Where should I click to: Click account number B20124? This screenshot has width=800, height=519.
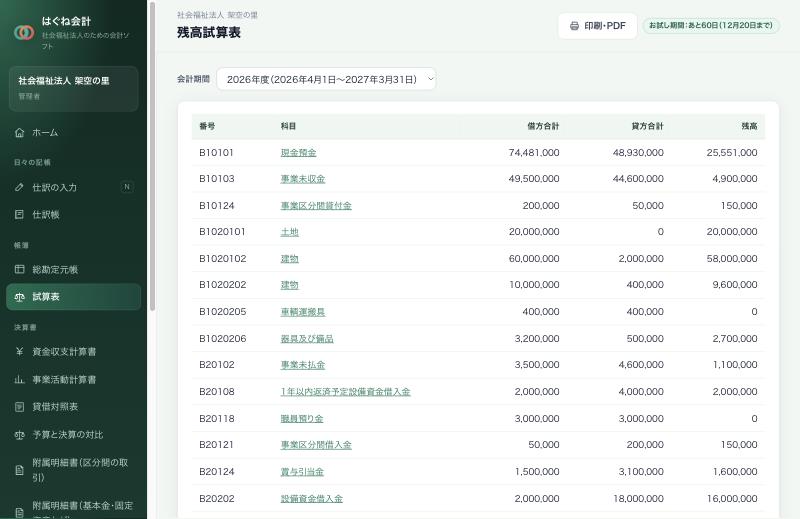tap(216, 472)
